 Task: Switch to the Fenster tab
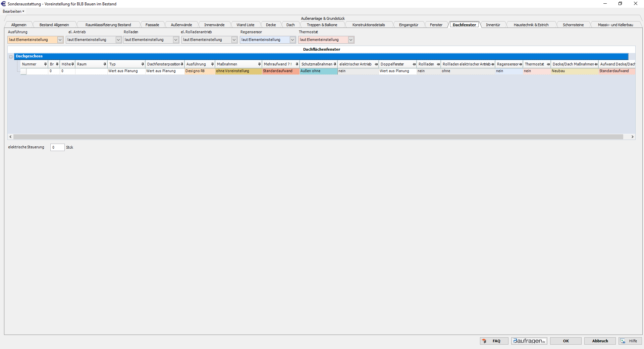[x=436, y=25]
